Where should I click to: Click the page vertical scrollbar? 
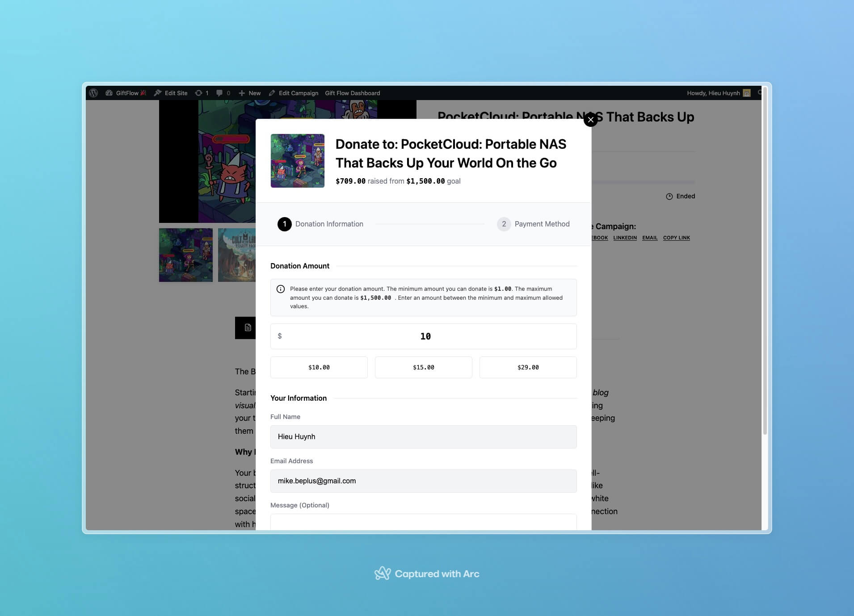coord(765,261)
